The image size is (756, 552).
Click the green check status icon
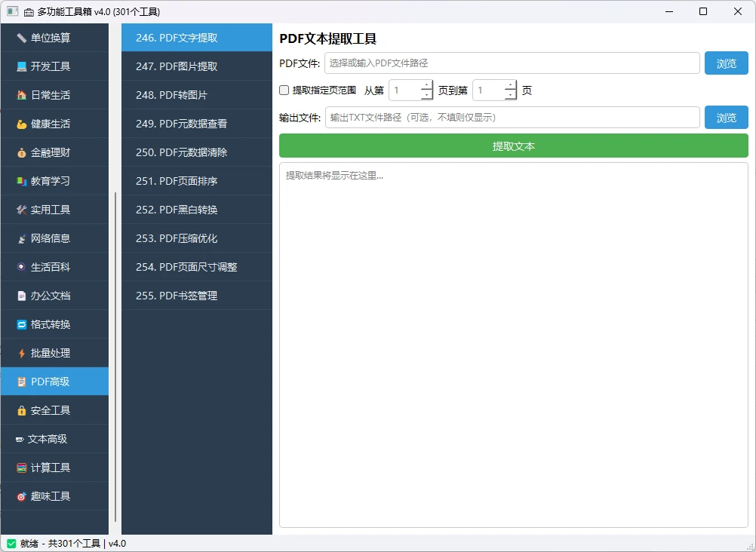(11, 544)
